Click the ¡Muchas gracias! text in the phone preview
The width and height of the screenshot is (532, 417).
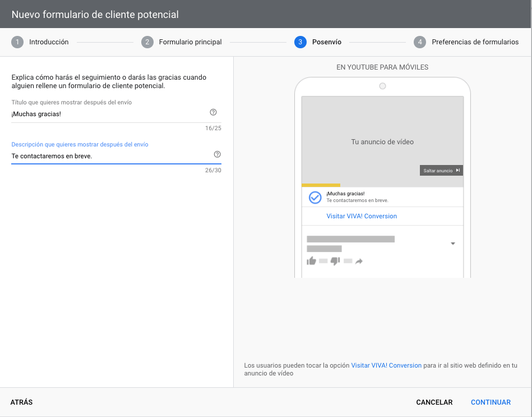(x=345, y=194)
